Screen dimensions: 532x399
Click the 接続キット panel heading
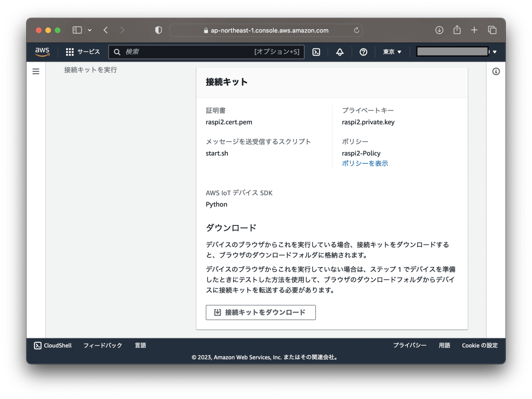click(227, 82)
